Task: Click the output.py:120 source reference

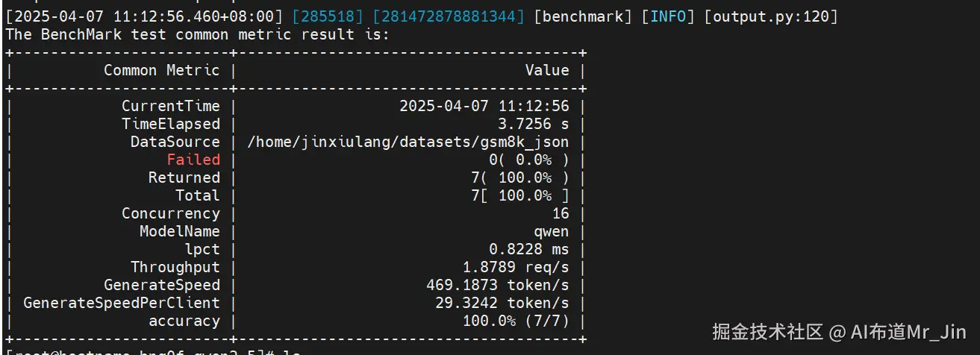Action: click(771, 16)
